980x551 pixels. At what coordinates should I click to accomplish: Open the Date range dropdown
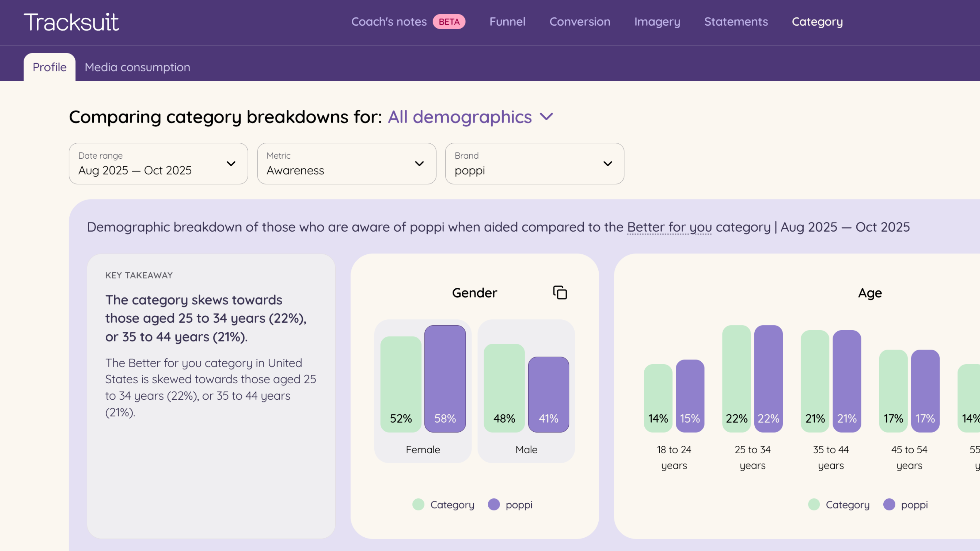pyautogui.click(x=158, y=164)
